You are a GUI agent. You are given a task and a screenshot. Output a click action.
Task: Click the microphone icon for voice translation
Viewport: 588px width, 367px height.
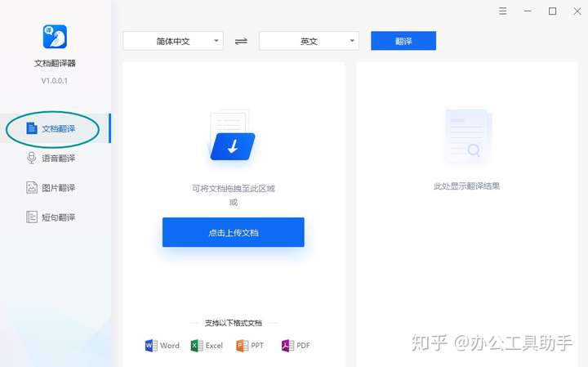32,158
